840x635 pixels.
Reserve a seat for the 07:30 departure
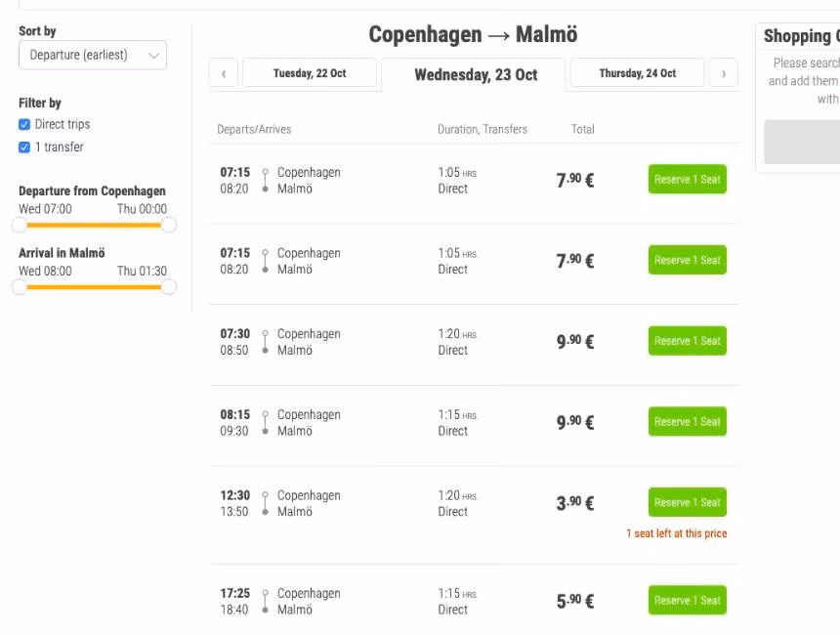pos(687,340)
